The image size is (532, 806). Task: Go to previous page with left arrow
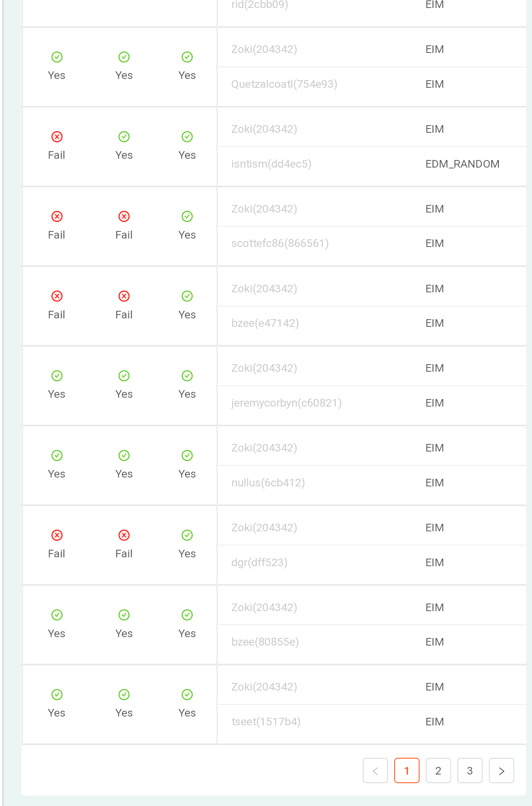375,771
